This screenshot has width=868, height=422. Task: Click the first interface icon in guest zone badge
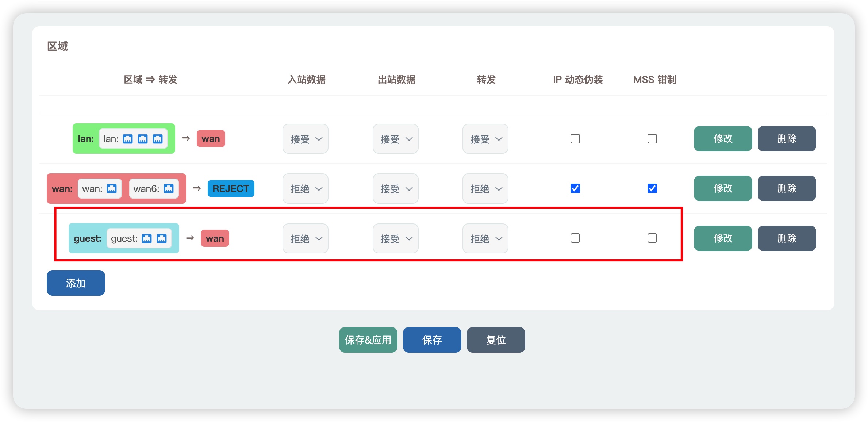tap(147, 238)
